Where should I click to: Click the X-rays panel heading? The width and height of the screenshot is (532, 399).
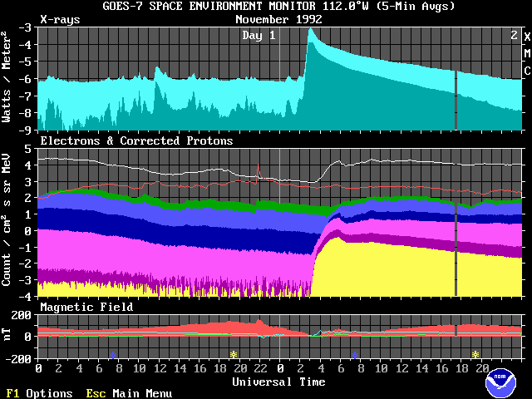tap(60, 19)
